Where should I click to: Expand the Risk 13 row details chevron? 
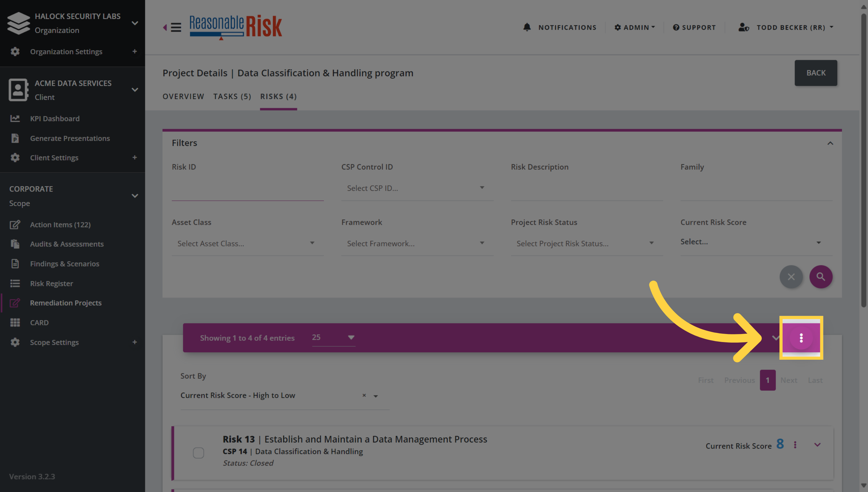[817, 445]
